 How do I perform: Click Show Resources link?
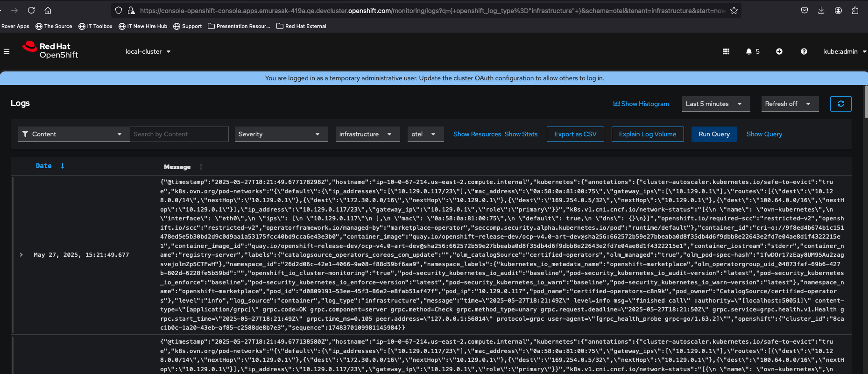point(477,134)
